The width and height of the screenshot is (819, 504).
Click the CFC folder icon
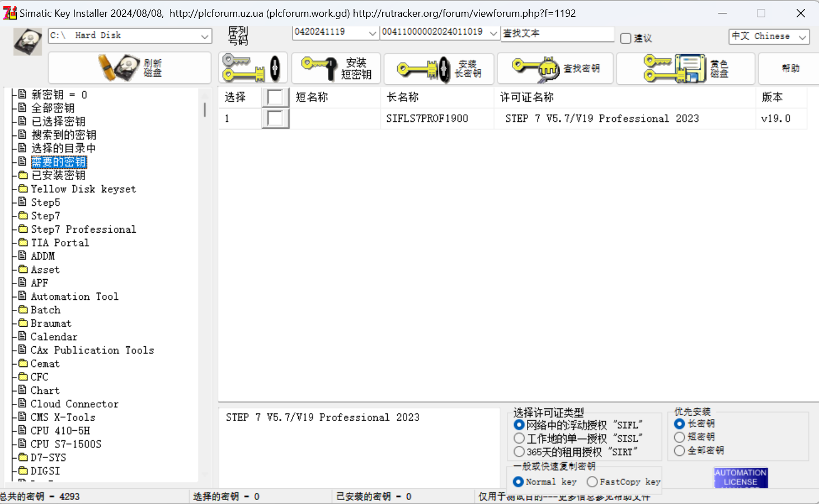[23, 376]
